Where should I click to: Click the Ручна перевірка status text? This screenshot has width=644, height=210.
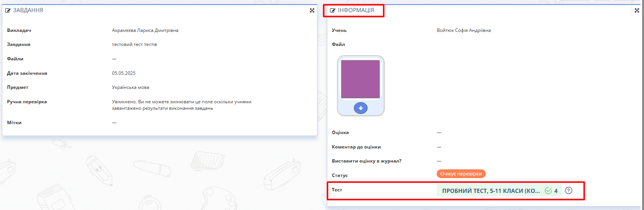[x=182, y=105]
